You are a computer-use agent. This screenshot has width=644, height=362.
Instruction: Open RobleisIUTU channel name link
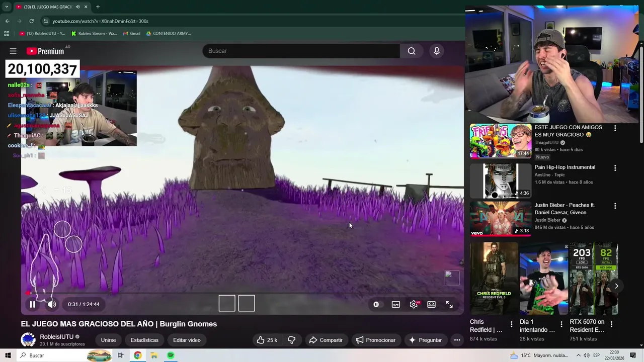(x=56, y=336)
